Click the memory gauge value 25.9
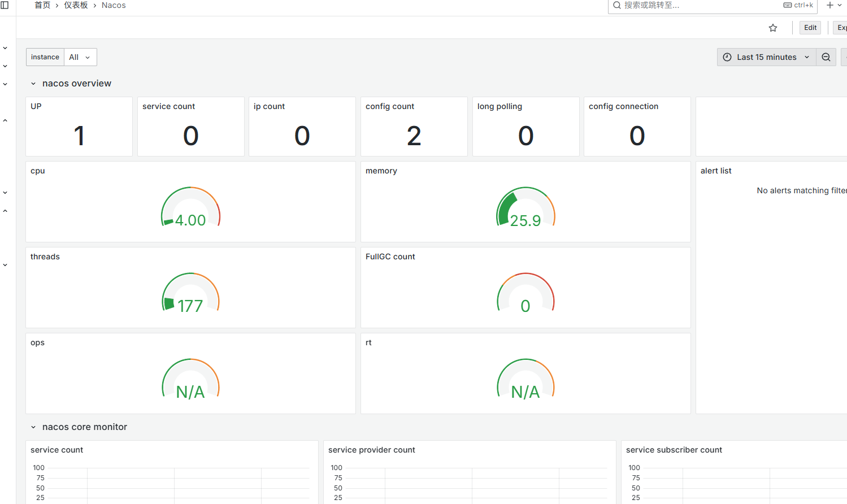Image resolution: width=847 pixels, height=504 pixels. pos(525,220)
